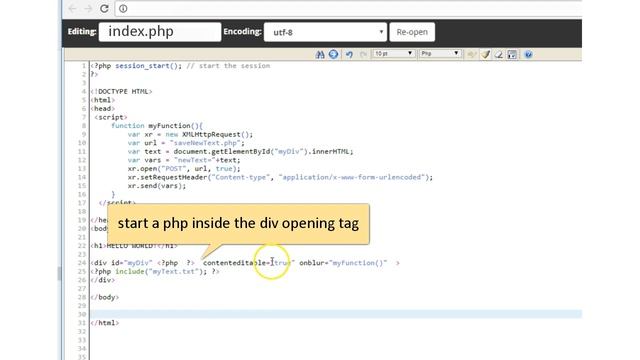Click the index.php filename field
Image resolution: width=640 pixels, height=360 pixels.
coord(160,32)
